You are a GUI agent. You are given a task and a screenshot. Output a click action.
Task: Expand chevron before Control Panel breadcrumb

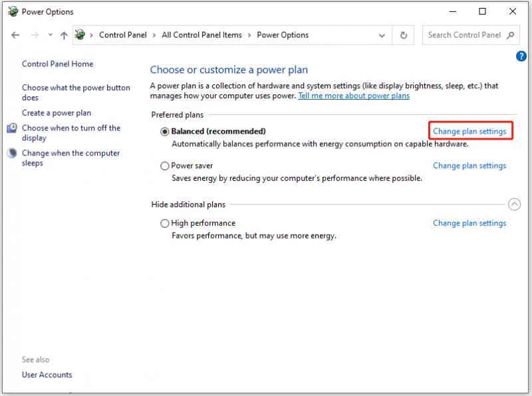point(91,35)
